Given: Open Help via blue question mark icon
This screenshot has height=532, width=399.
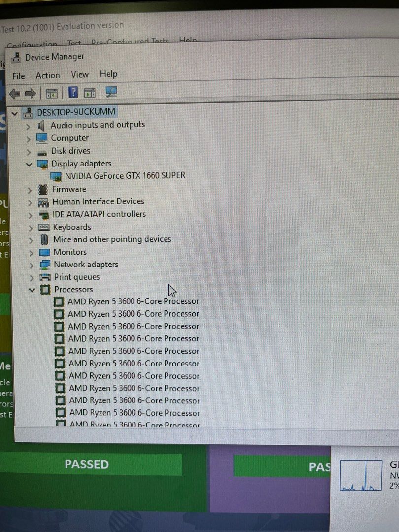Looking at the screenshot, I should [x=73, y=92].
